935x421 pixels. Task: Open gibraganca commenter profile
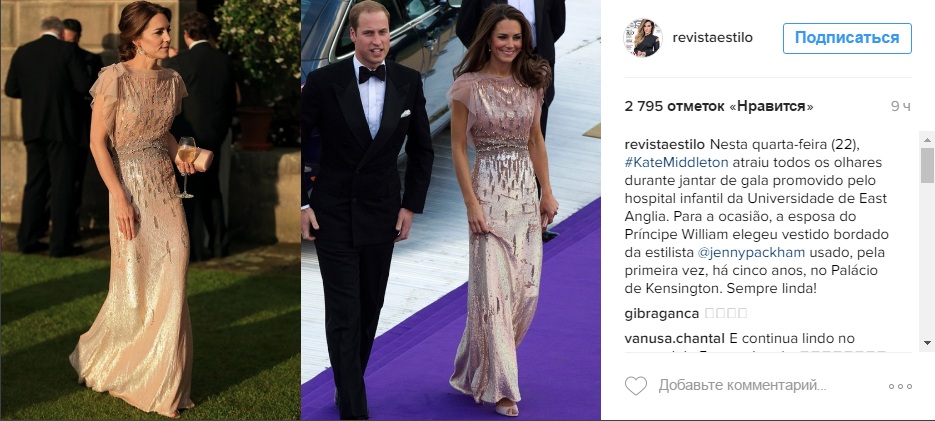(x=661, y=313)
